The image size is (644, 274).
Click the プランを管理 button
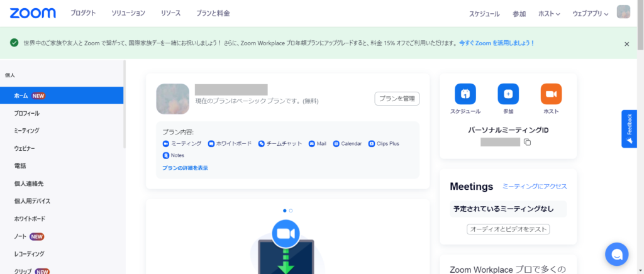pos(397,98)
